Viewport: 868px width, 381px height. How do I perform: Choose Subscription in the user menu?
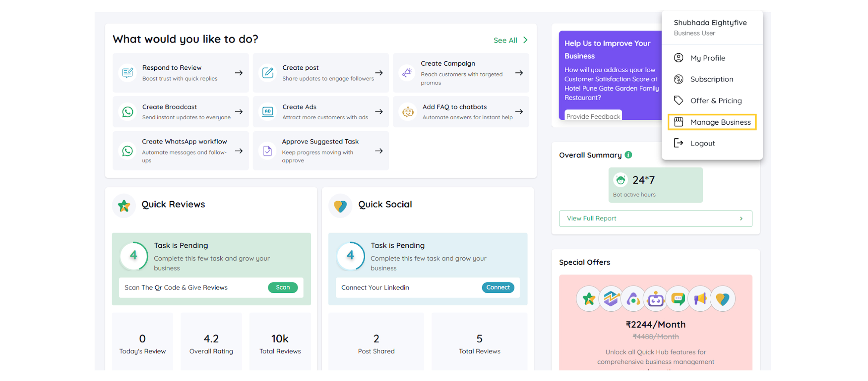pos(711,79)
